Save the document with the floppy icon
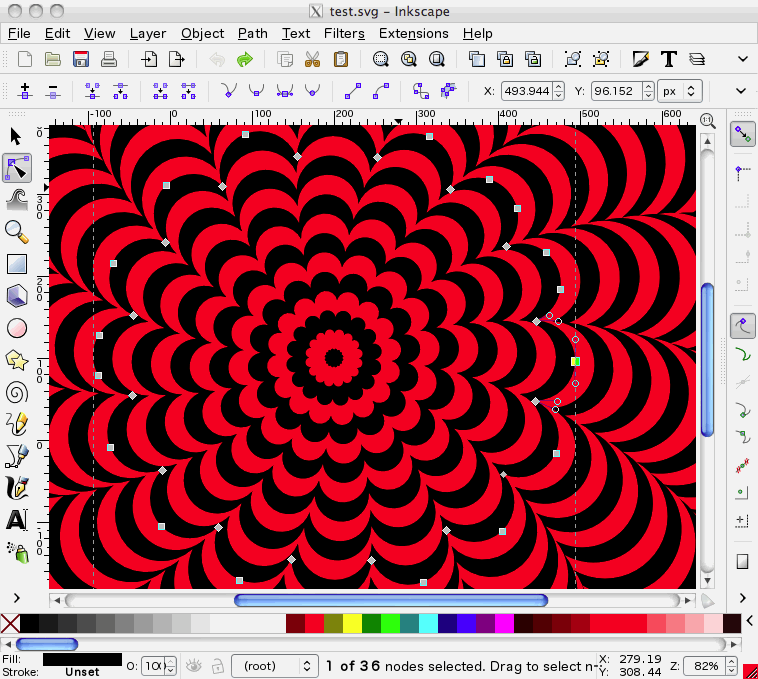The width and height of the screenshot is (758, 679). 81,59
